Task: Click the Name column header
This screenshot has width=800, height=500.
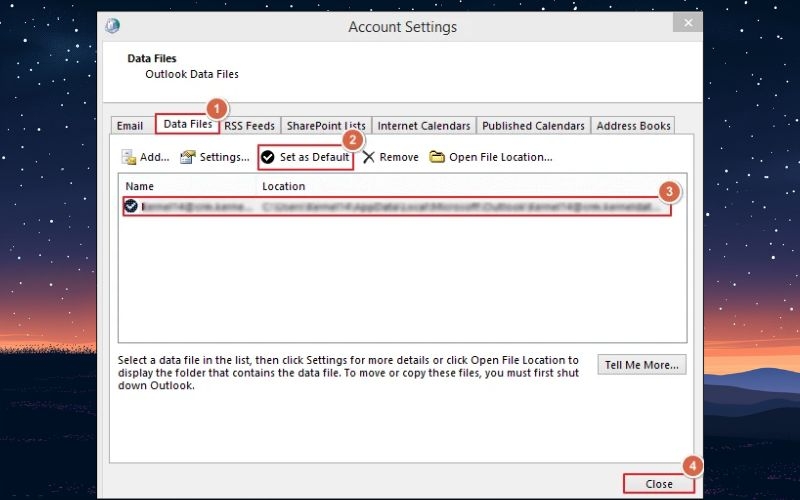Action: point(140,186)
